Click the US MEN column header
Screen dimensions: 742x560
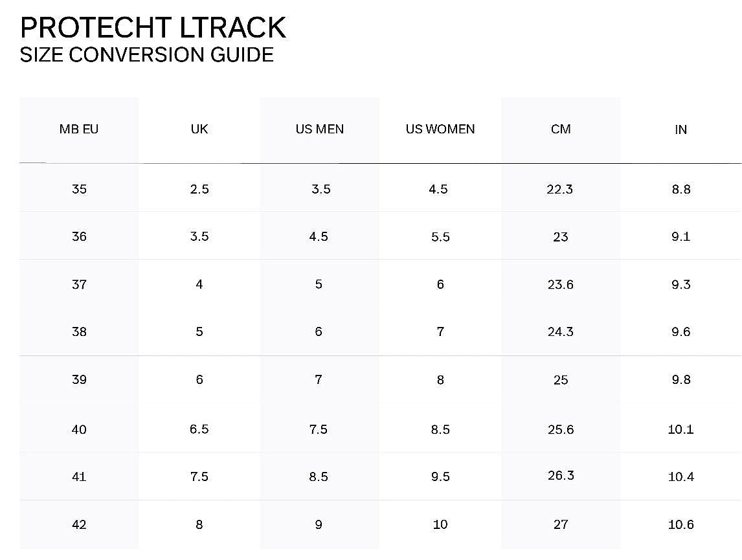click(x=320, y=129)
